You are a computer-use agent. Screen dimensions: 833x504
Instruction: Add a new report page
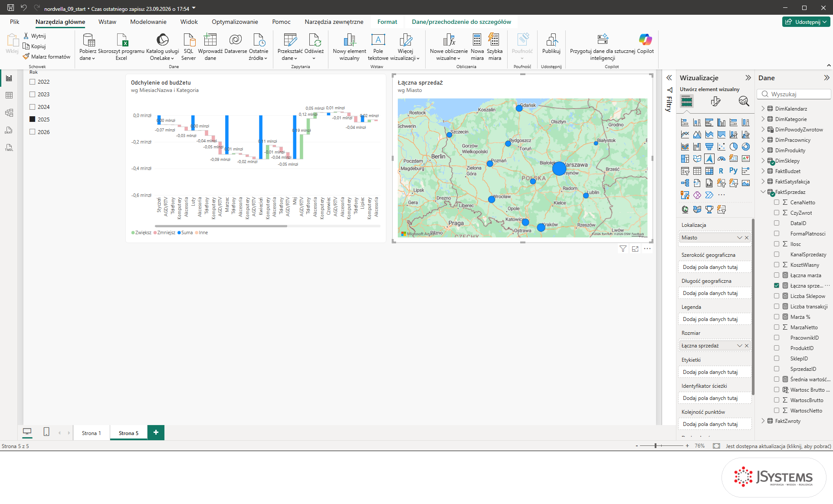click(156, 432)
